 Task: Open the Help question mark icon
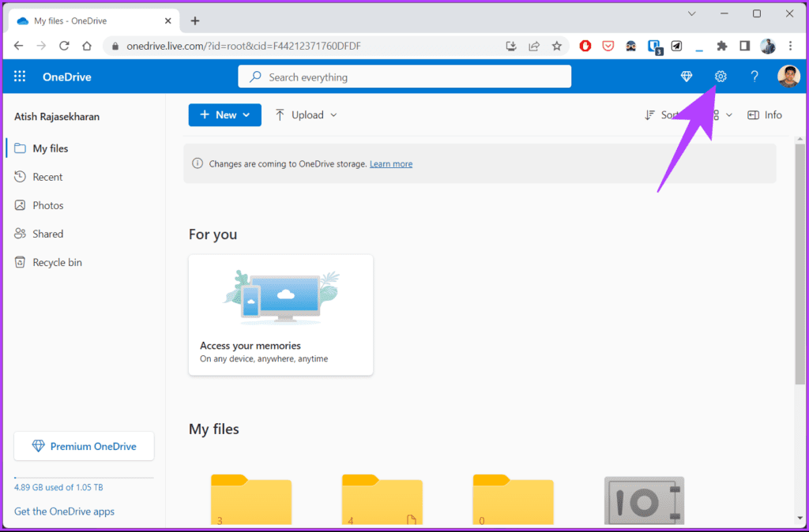pos(754,77)
